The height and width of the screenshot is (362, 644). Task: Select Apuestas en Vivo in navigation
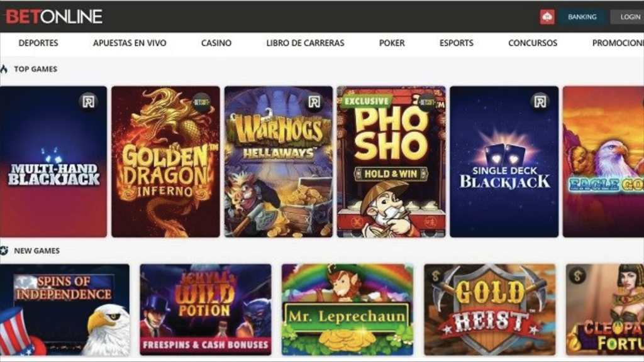[130, 43]
